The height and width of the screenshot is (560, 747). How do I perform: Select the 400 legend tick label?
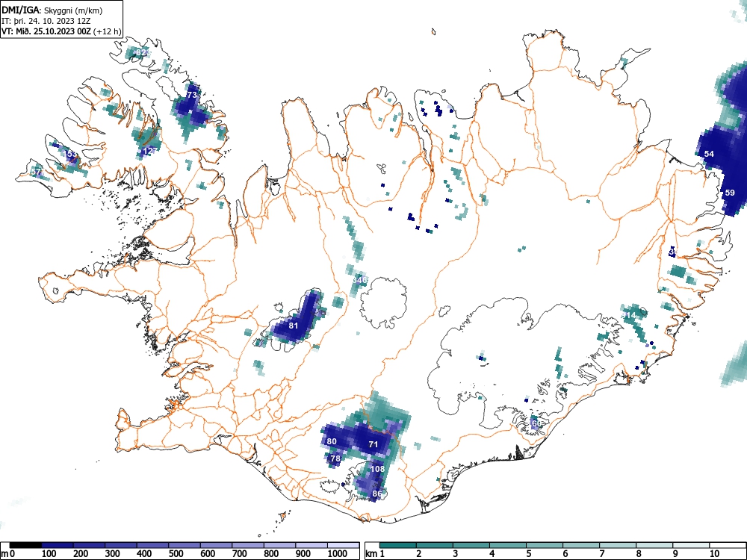(x=144, y=554)
